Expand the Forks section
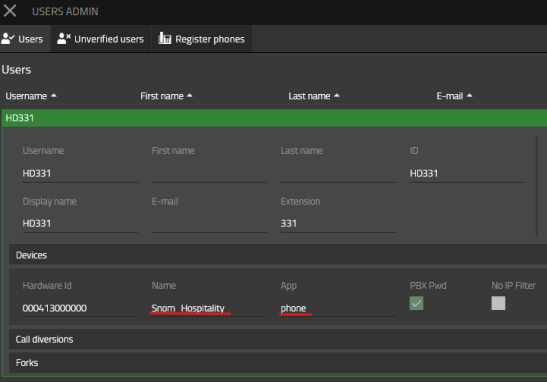 pyautogui.click(x=278, y=363)
